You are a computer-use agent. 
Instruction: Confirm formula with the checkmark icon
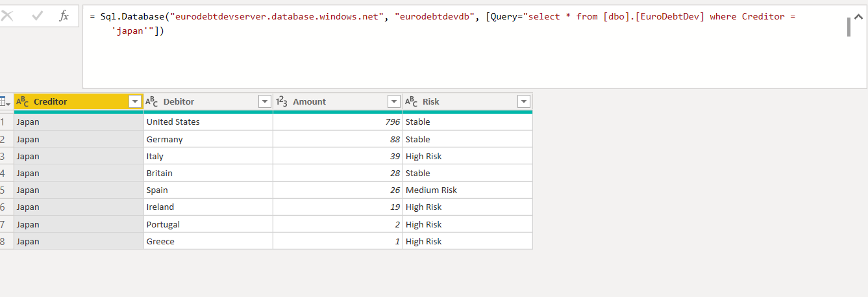coord(37,16)
